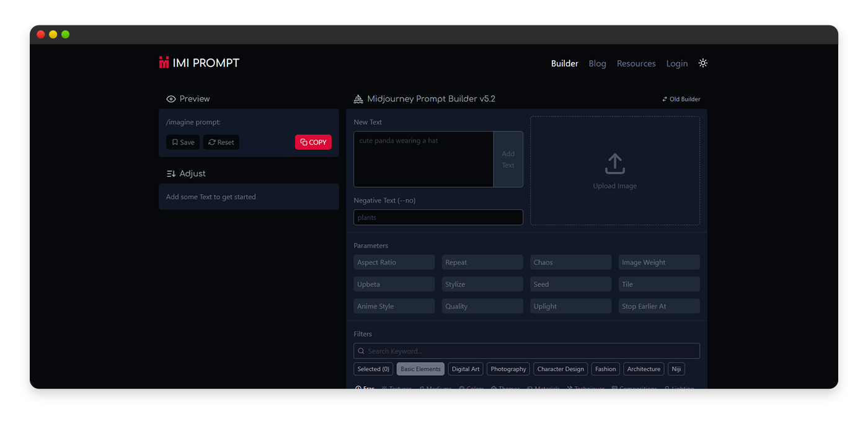Image resolution: width=868 pixels, height=434 pixels.
Task: Open the Stylize parameter
Action: [482, 284]
